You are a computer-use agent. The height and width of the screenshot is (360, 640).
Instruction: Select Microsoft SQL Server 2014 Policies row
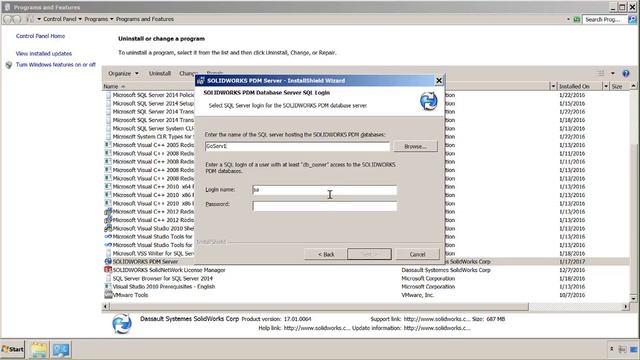pos(153,95)
